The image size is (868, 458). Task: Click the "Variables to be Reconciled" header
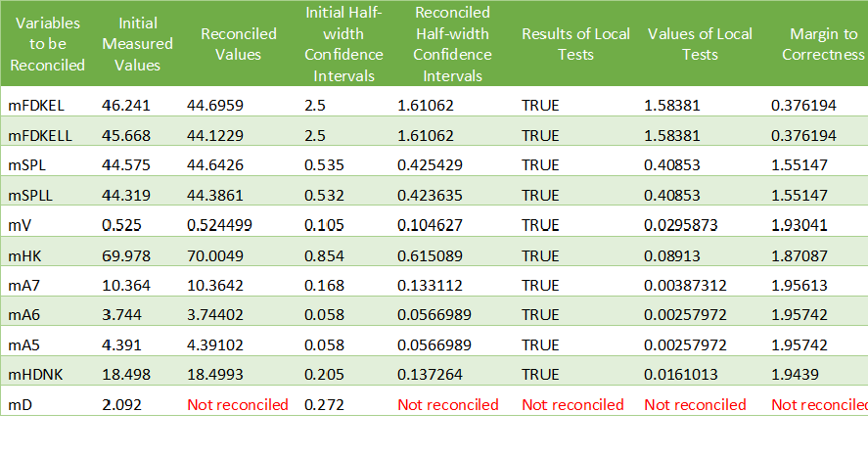pyautogui.click(x=48, y=44)
